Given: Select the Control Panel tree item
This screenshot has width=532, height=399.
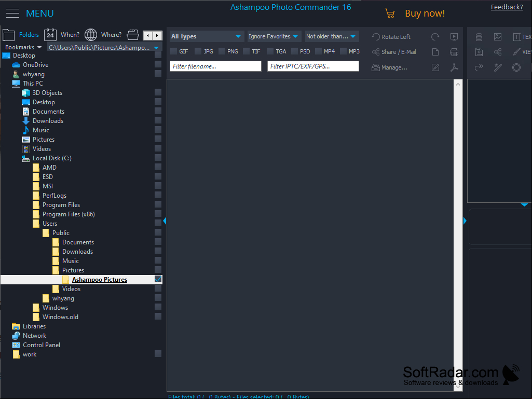Looking at the screenshot, I should coord(42,345).
